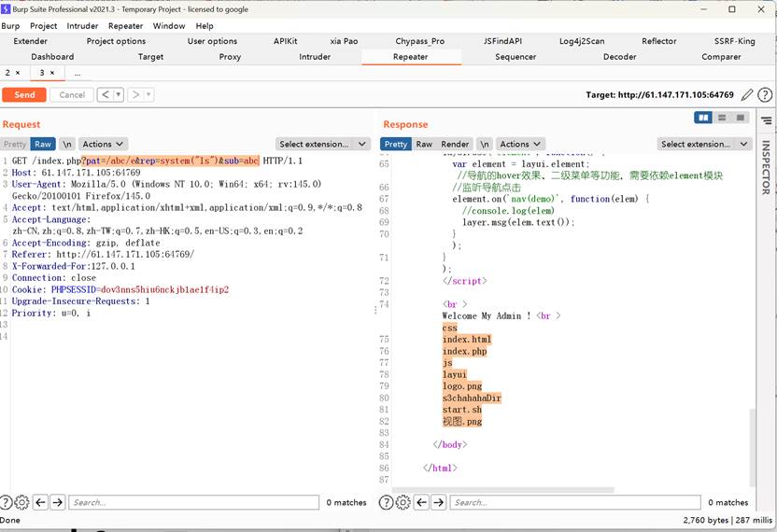Open the SSRF-King tab

point(734,41)
